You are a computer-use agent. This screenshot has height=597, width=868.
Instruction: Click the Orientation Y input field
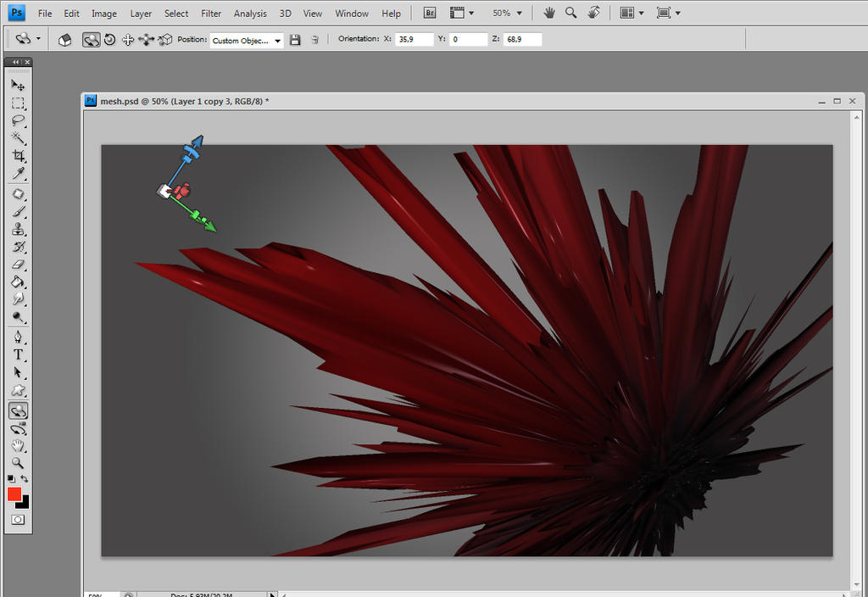[x=468, y=39]
